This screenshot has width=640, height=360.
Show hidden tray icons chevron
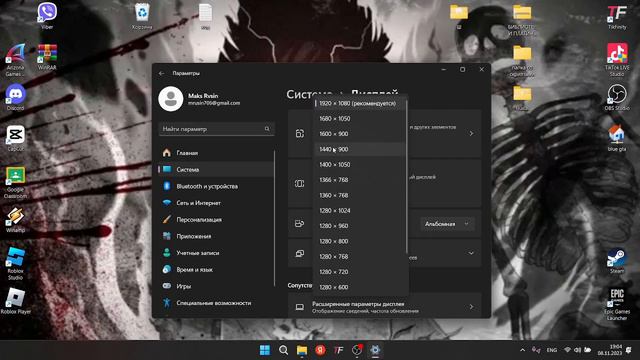522,350
